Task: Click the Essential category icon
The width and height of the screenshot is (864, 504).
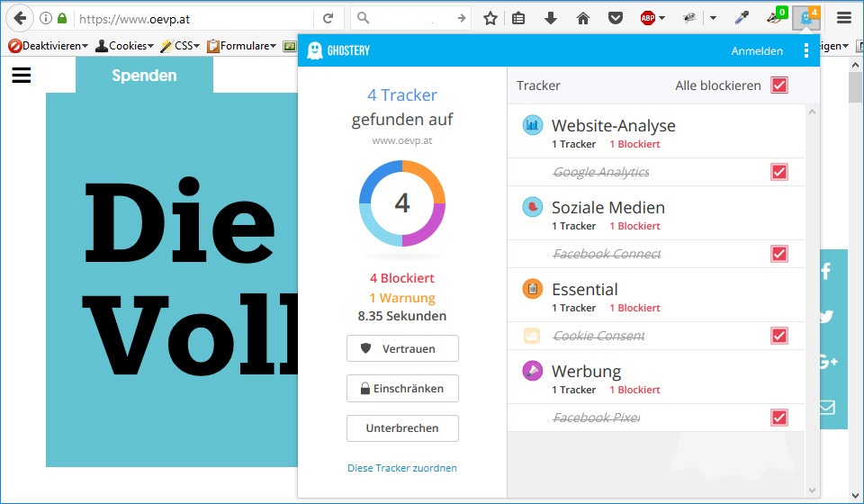Action: click(532, 289)
